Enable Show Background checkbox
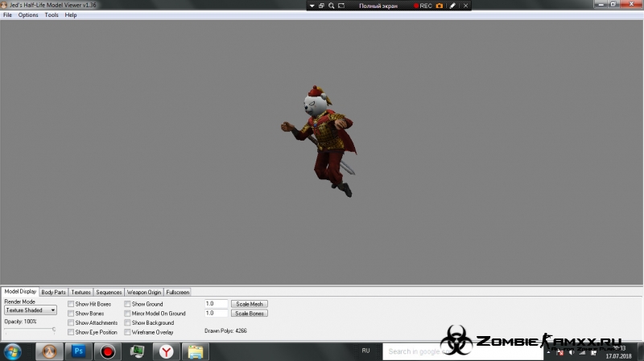The width and height of the screenshot is (644, 361). (128, 323)
